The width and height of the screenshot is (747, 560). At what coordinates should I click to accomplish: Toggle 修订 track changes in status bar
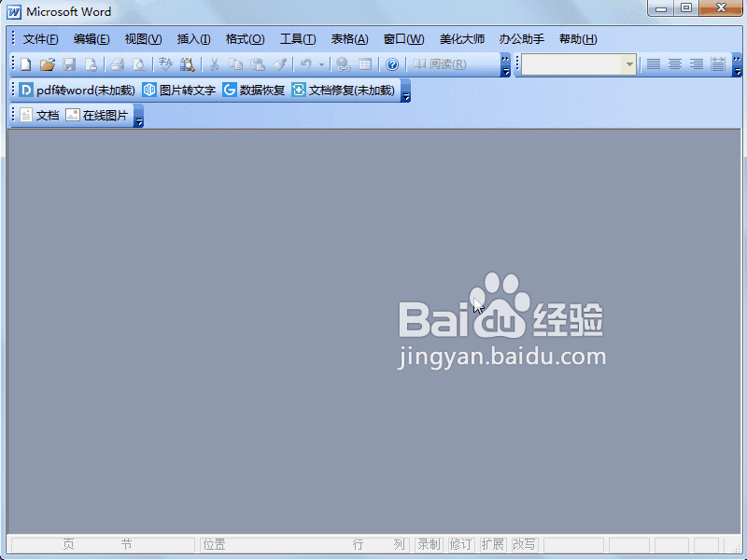coord(460,544)
